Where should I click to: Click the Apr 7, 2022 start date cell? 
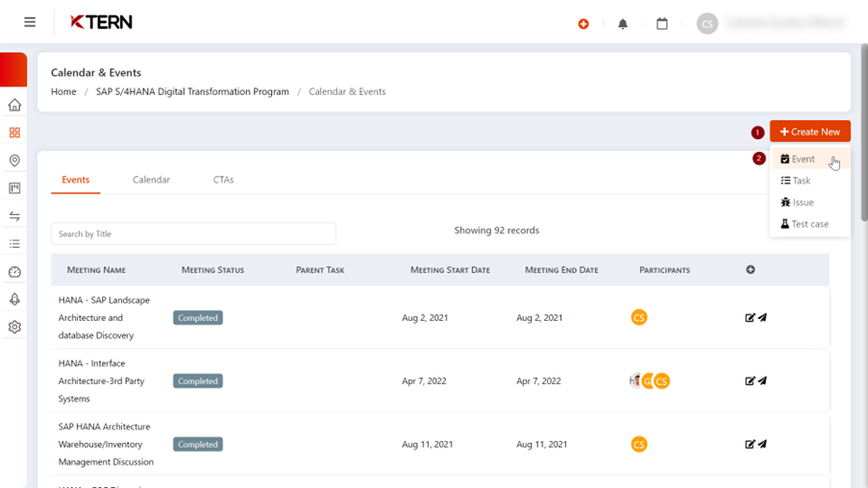(x=424, y=380)
